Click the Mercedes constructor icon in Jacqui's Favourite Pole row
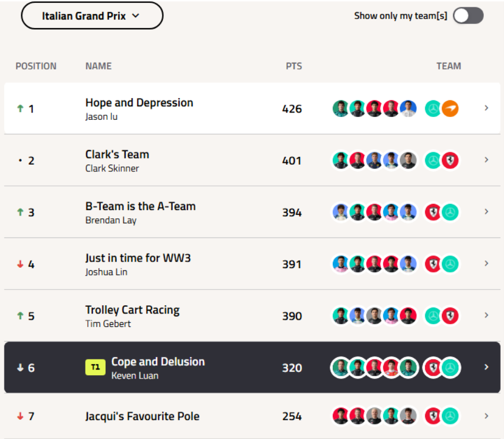This screenshot has height=439, width=504. [x=450, y=416]
